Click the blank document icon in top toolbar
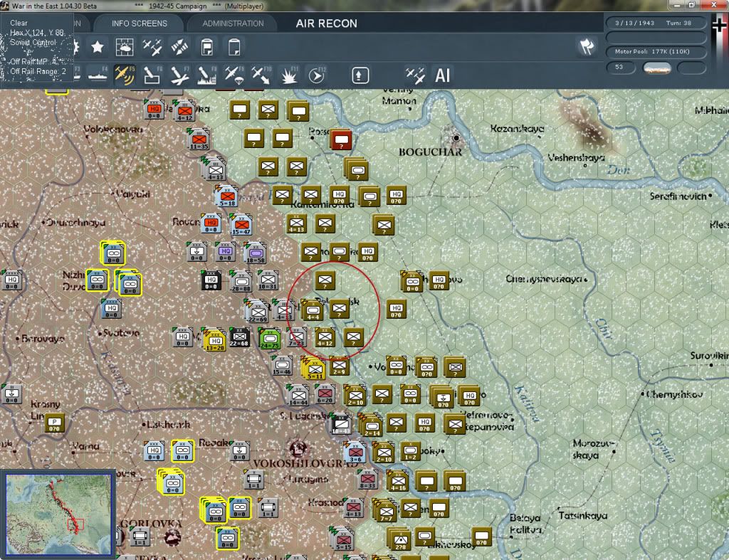 coord(234,47)
